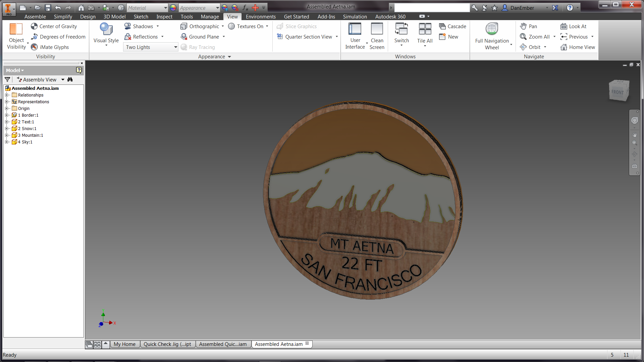The height and width of the screenshot is (362, 644).
Task: Toggle Reflections on the model
Action: [x=141, y=37]
